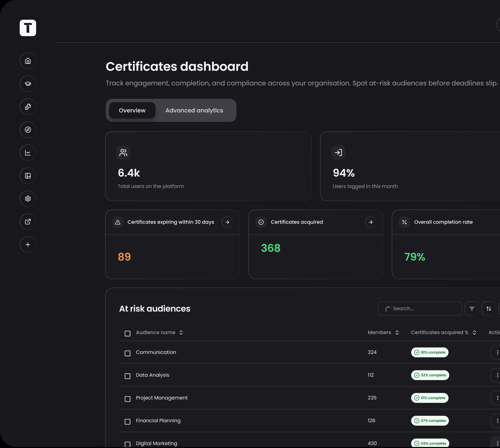Image resolution: width=500 pixels, height=448 pixels.
Task: Open the compass explore icon
Action: pos(28,130)
